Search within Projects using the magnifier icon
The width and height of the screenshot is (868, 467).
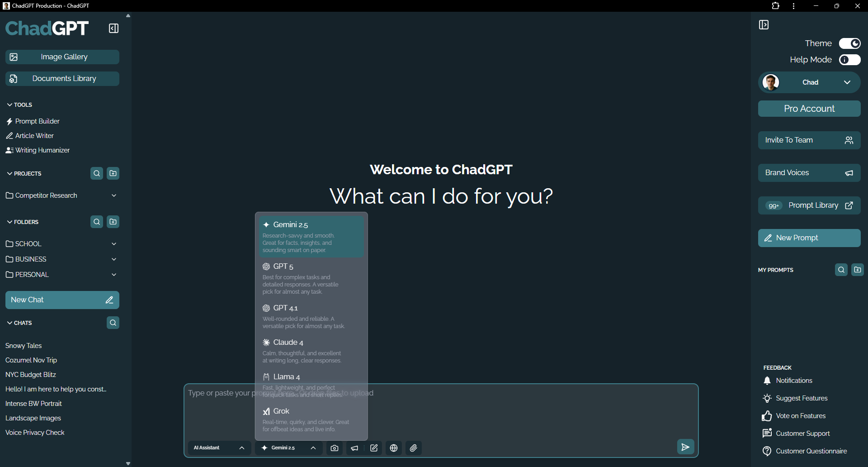(x=97, y=173)
